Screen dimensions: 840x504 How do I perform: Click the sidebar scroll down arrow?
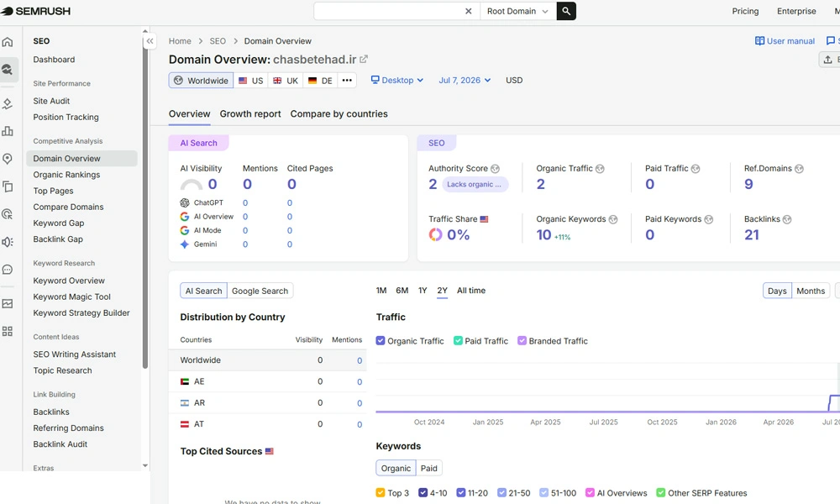pos(145,466)
